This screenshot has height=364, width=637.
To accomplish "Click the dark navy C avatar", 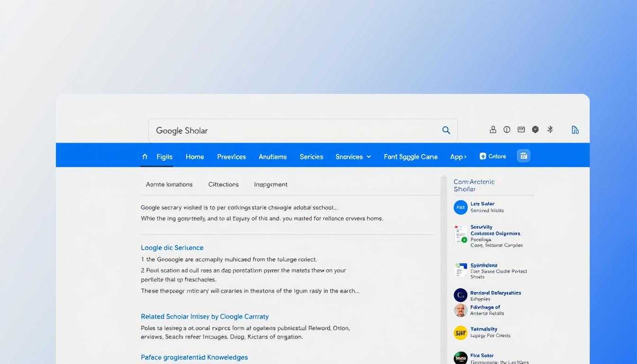I will 461,295.
